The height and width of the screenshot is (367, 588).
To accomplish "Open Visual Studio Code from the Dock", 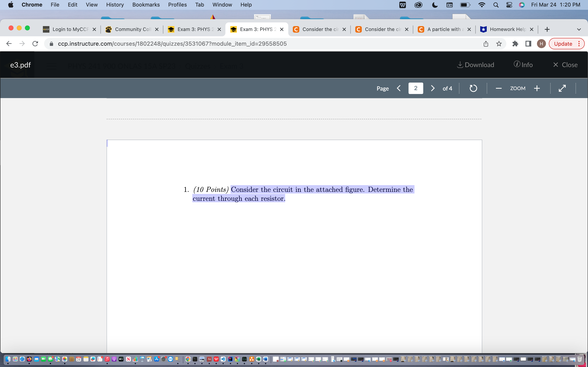I will (x=223, y=359).
